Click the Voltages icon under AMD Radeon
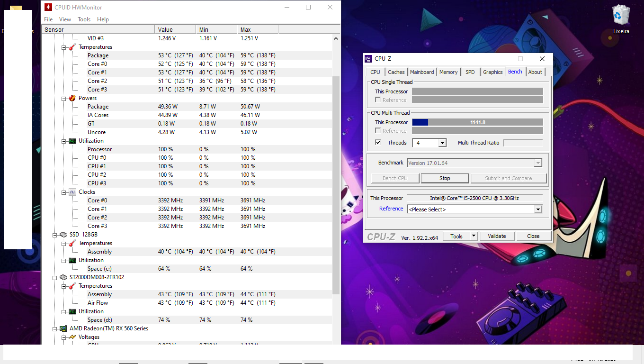The height and width of the screenshot is (364, 644). 72,337
